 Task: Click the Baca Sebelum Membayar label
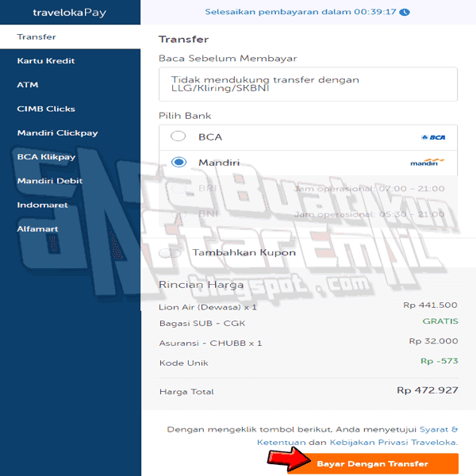[228, 58]
